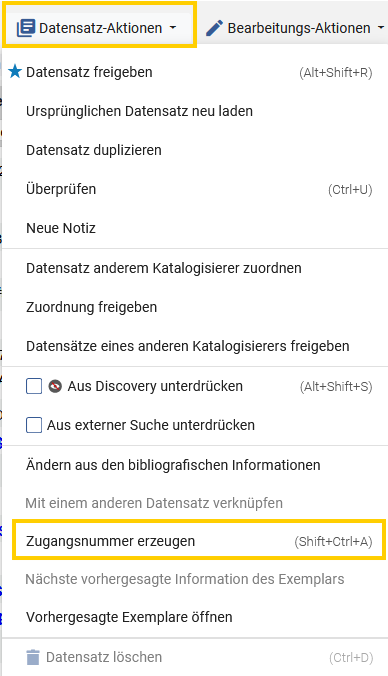Click the blue star icon next to Datensatz freigeben
This screenshot has width=388, height=676.
coord(15,72)
